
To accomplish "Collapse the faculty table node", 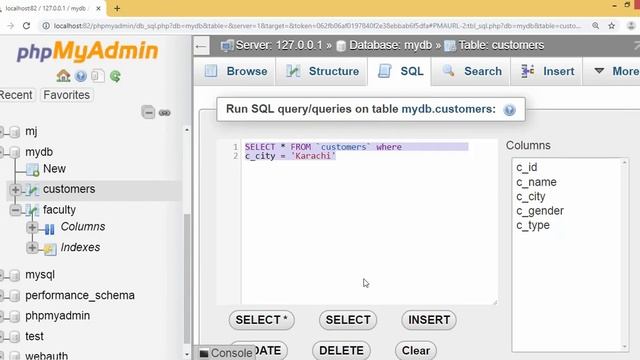I will [x=15, y=210].
